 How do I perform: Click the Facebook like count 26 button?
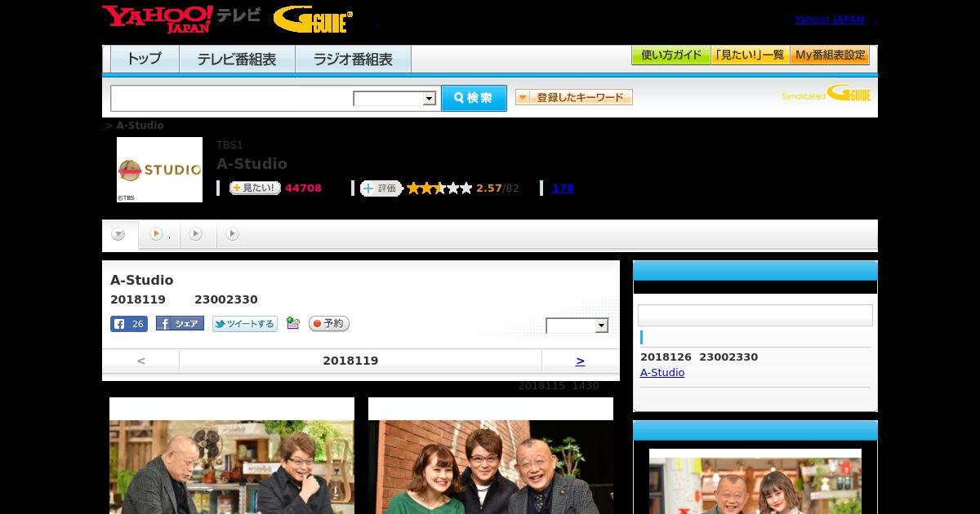[x=129, y=324]
